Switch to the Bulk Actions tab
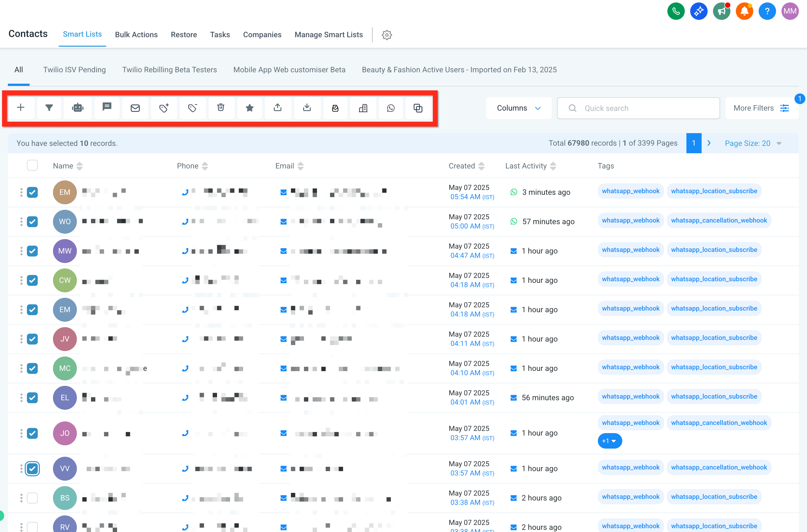Image resolution: width=807 pixels, height=532 pixels. point(136,35)
